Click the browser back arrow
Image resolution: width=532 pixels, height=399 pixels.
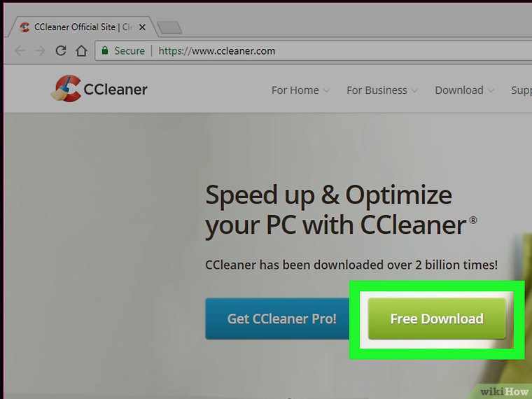pyautogui.click(x=20, y=51)
